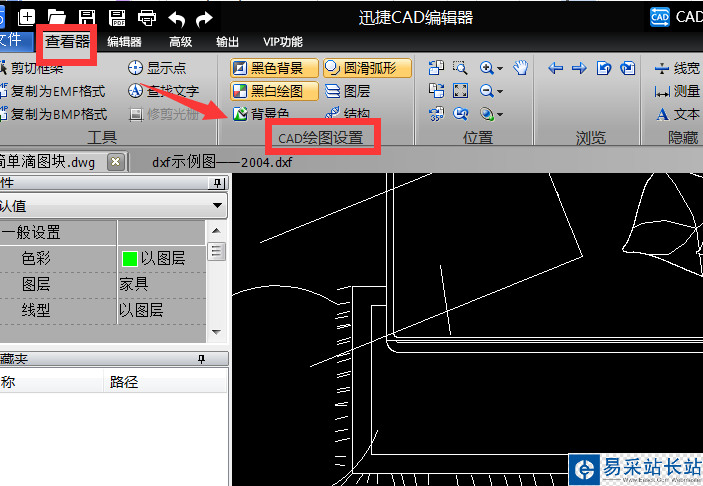Click 复制为EMF格式 copy as EMF button

pos(53,91)
